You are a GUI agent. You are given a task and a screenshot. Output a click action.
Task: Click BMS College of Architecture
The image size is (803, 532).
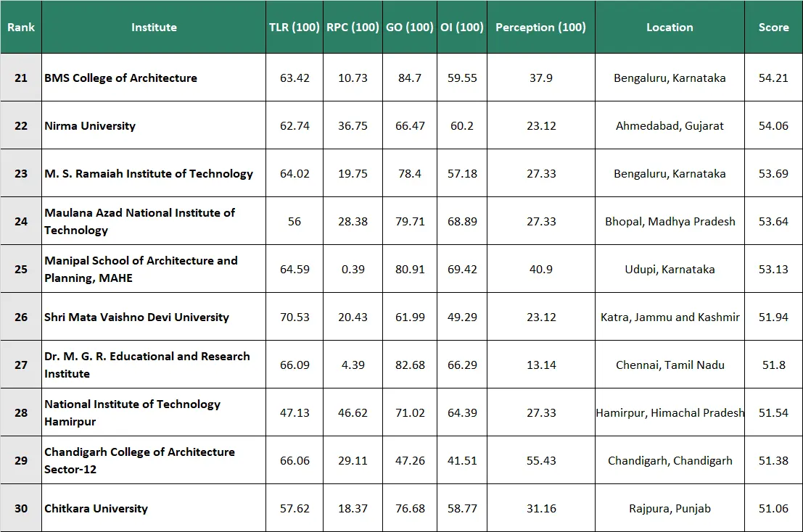120,78
